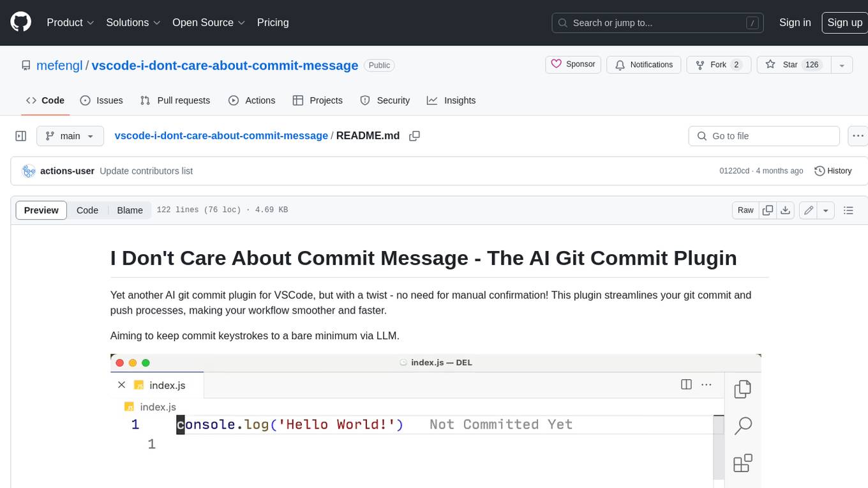Switch to the Projects tab
The image size is (868, 488).
pos(317,100)
